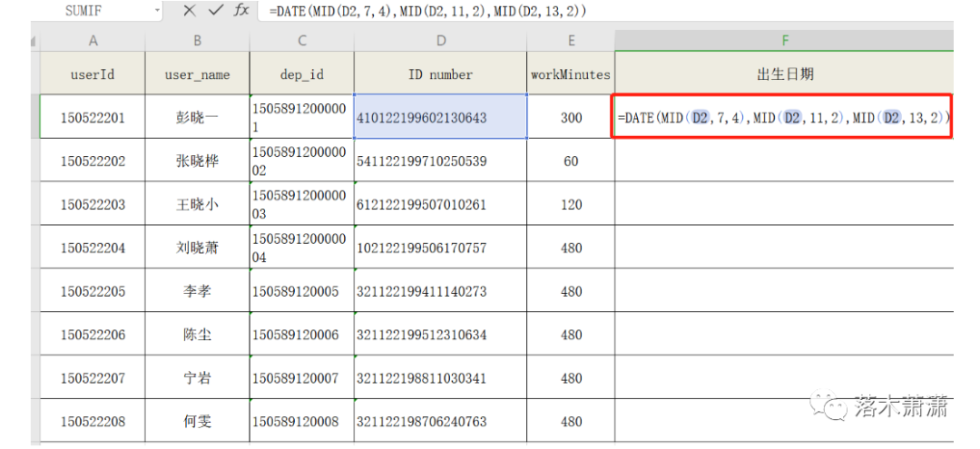Screen dimensions: 980x449
Task: Select workMinutes cell showing 300
Action: coord(572,117)
